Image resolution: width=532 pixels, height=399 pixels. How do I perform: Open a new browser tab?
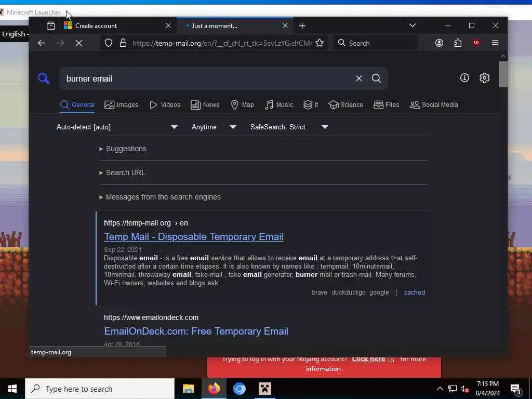click(x=302, y=26)
